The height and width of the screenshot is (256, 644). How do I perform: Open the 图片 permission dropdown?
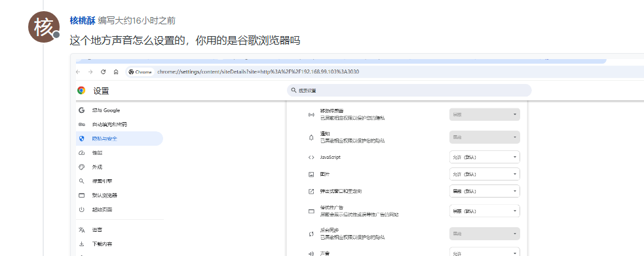pos(485,174)
